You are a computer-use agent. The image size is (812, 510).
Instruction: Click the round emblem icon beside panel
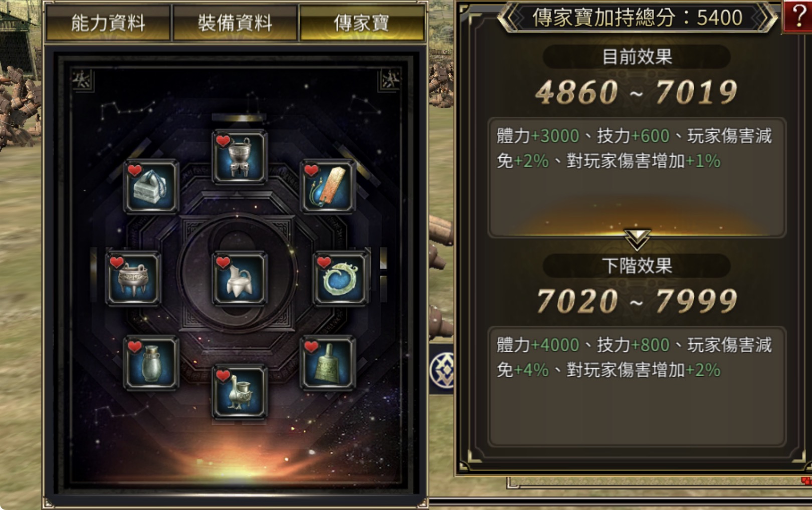442,370
